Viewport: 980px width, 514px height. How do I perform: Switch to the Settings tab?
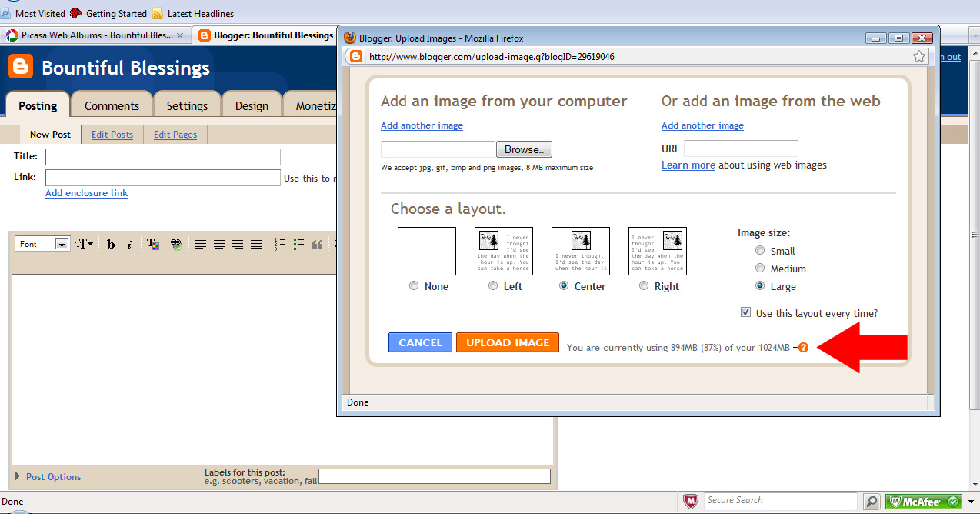click(x=187, y=106)
